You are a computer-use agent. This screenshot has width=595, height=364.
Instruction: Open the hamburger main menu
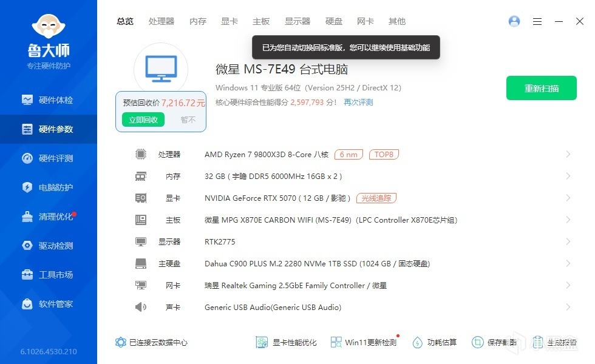[x=537, y=22]
